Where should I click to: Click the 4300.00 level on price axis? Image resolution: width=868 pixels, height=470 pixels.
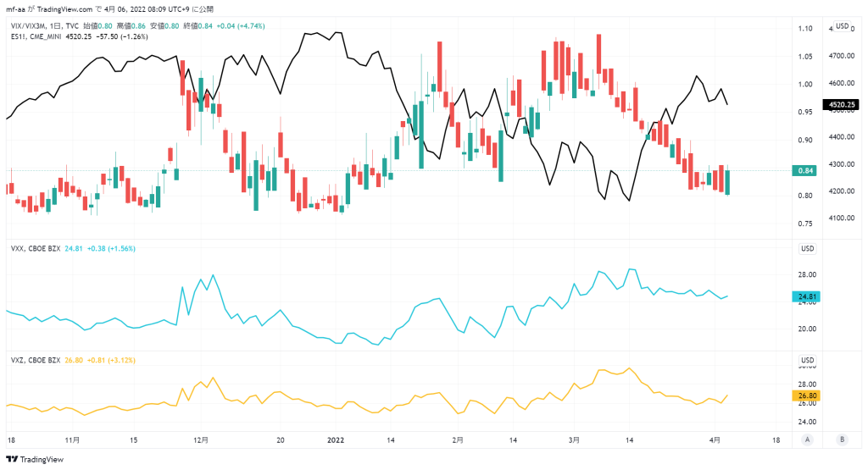pos(842,164)
